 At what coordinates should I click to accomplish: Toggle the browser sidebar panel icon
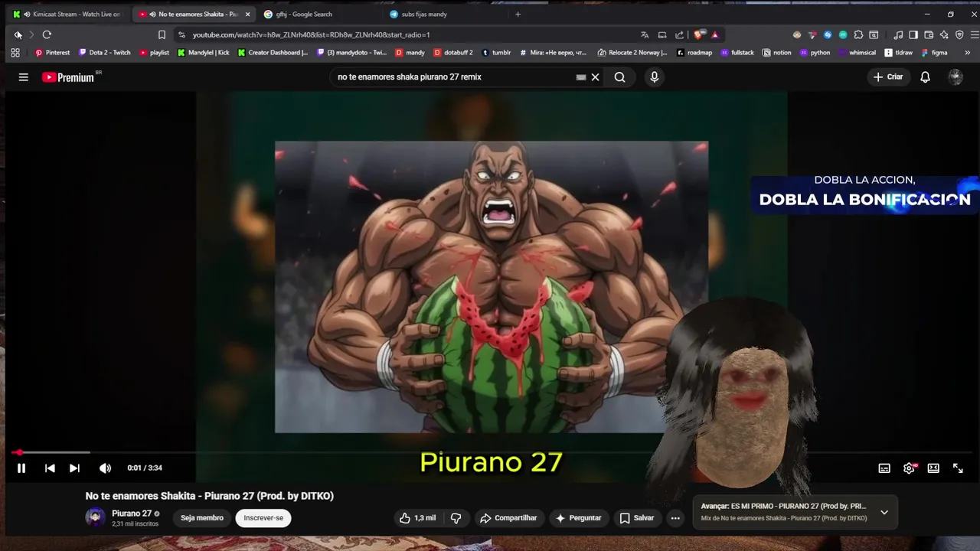click(913, 34)
